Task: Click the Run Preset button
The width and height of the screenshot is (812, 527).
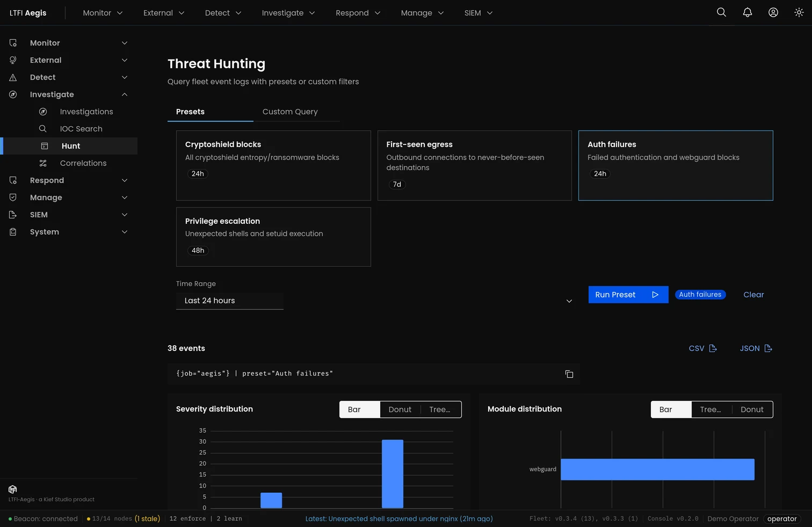Action: coord(628,295)
